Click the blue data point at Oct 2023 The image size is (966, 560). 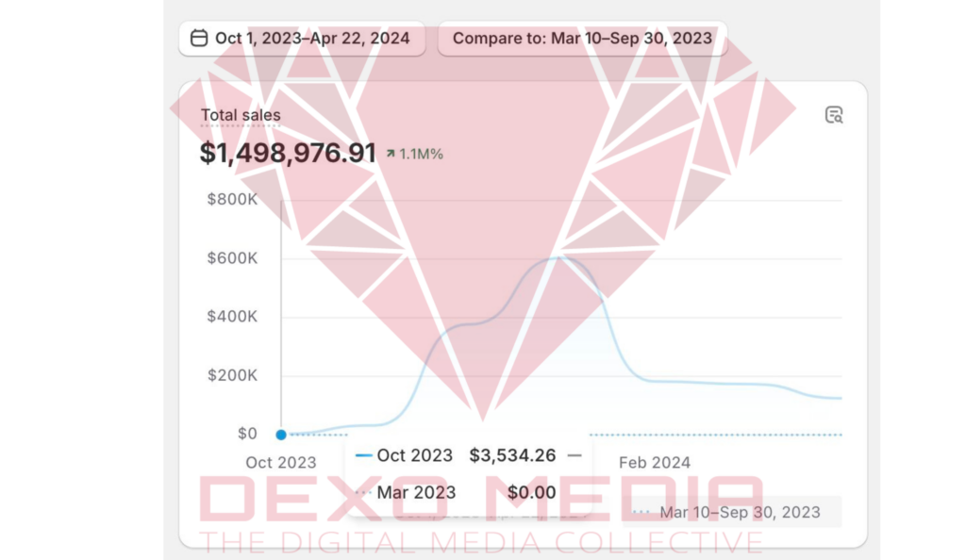(281, 435)
